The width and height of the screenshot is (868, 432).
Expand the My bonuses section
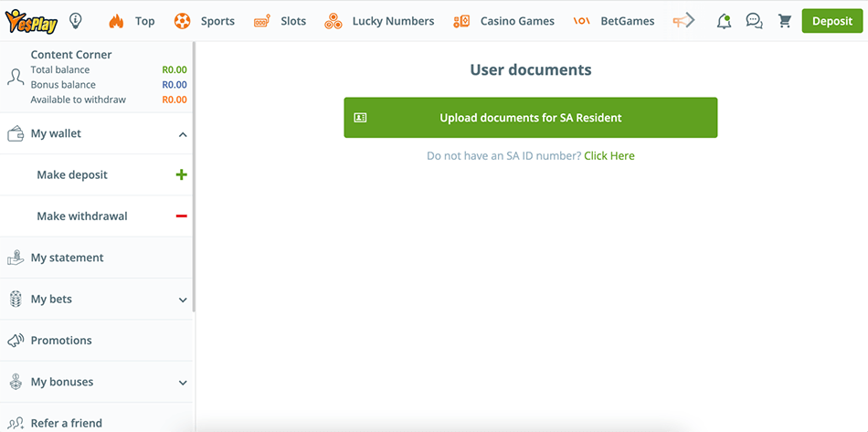[184, 383]
